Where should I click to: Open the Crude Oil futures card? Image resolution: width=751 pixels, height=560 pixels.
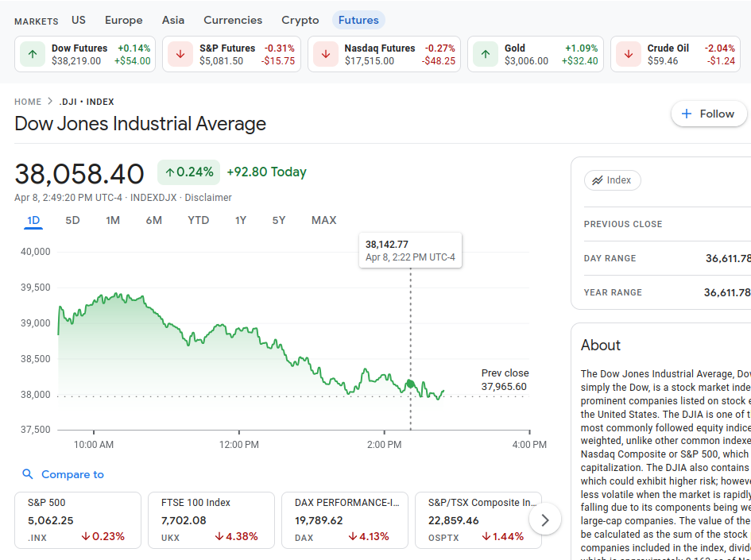click(676, 54)
